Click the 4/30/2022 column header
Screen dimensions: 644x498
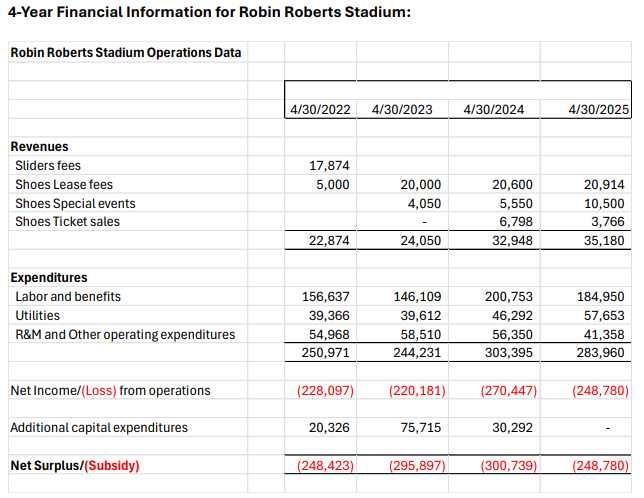(x=320, y=110)
